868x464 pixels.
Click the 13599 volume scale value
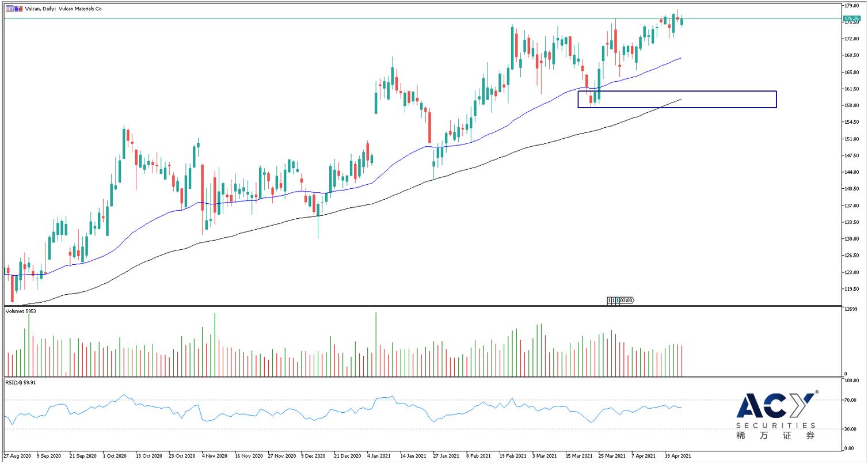point(850,309)
